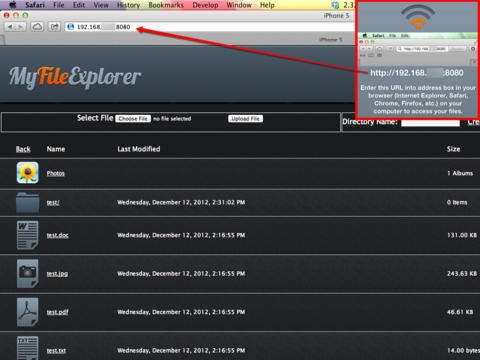Click the Word document icon for test.doc
480x360 pixels.
coord(27,235)
